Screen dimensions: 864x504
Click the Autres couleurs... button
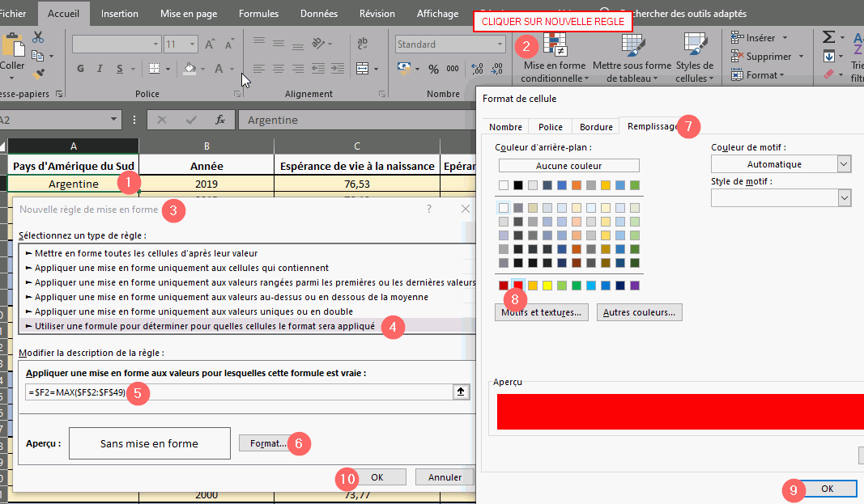[639, 312]
